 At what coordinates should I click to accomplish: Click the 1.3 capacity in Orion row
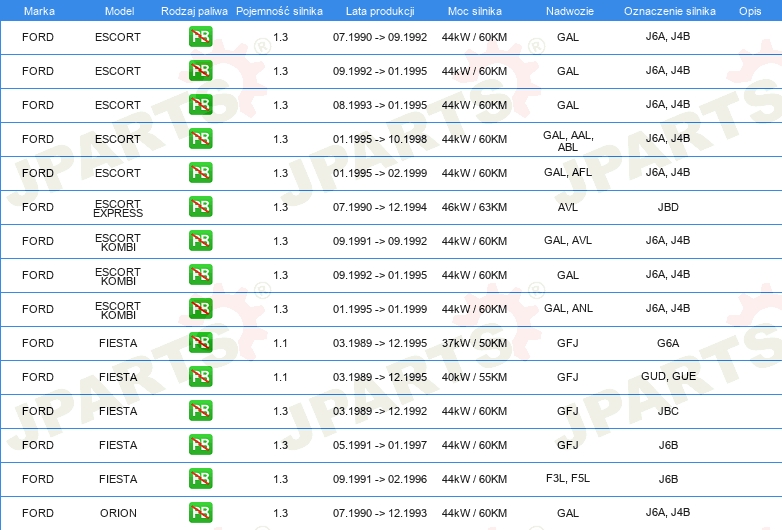tap(280, 513)
